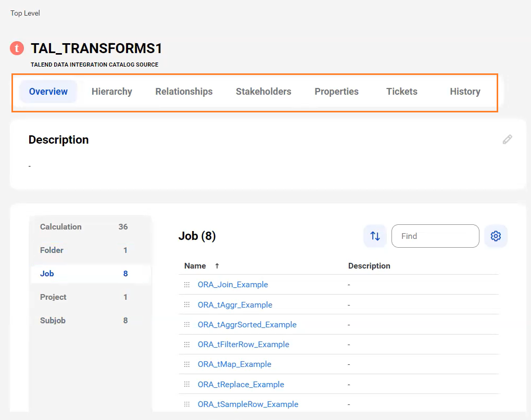
Task: Select the Job category in the sidebar
Action: [91, 273]
